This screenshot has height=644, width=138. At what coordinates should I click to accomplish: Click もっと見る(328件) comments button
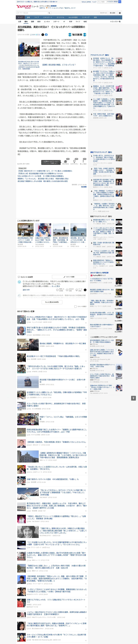52,302
